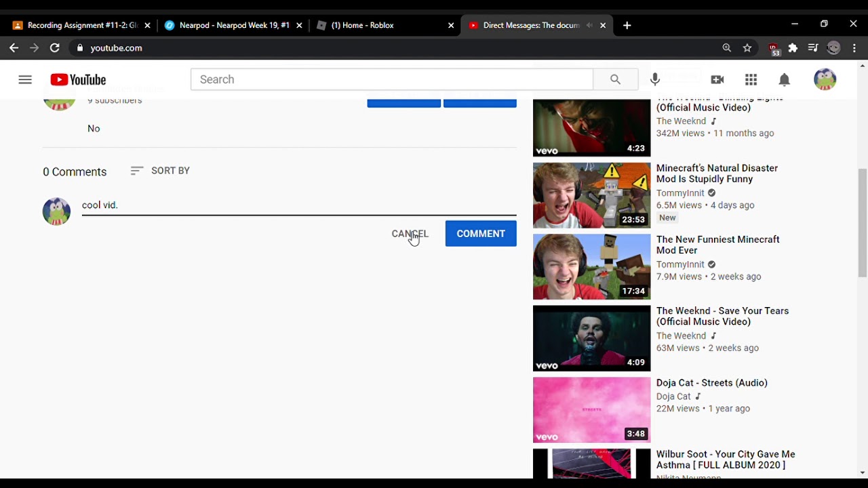Screen dimensions: 868x488
Task: Open title 'Minecraft's Natural Disaster Mod Is Stupidly Funny'
Action: (717, 174)
